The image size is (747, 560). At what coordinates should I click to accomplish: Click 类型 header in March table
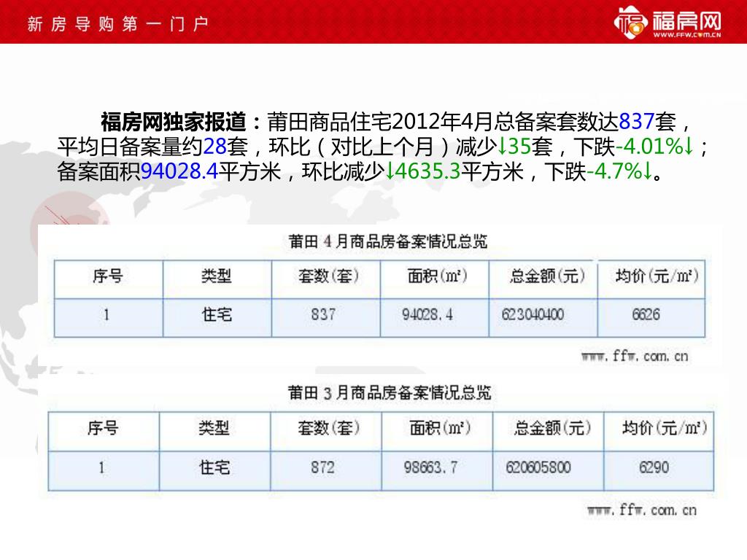point(214,427)
